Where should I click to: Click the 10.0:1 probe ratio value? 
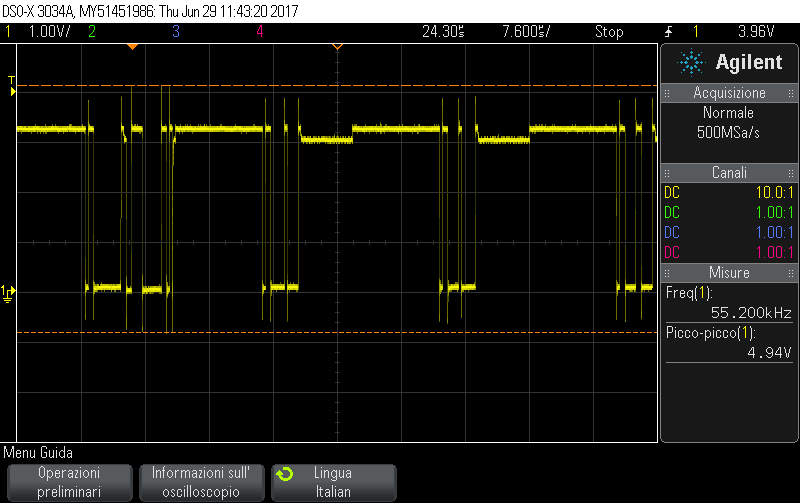(774, 193)
